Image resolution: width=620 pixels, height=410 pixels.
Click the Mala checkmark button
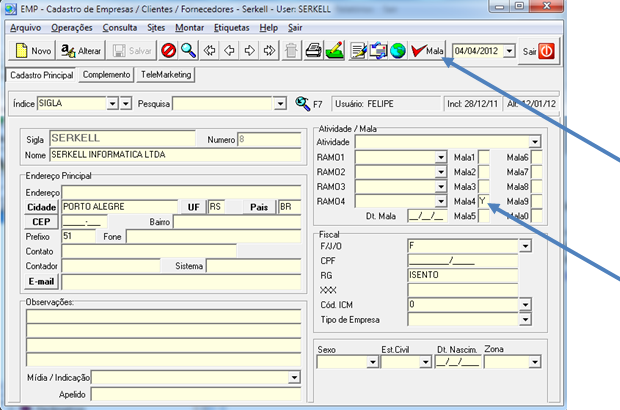point(427,51)
